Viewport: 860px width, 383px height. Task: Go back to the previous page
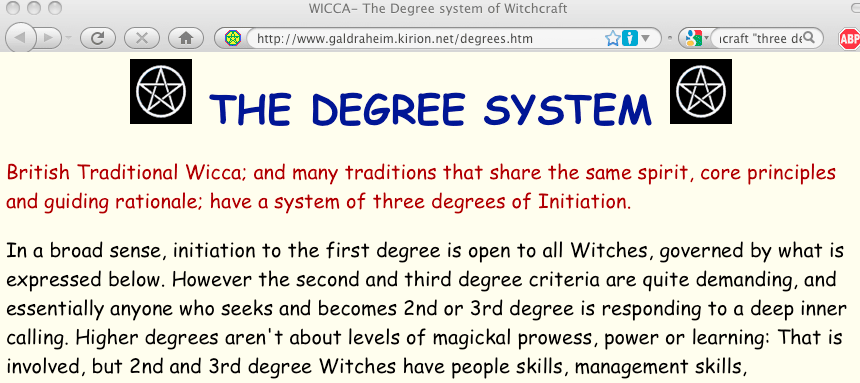(x=20, y=38)
